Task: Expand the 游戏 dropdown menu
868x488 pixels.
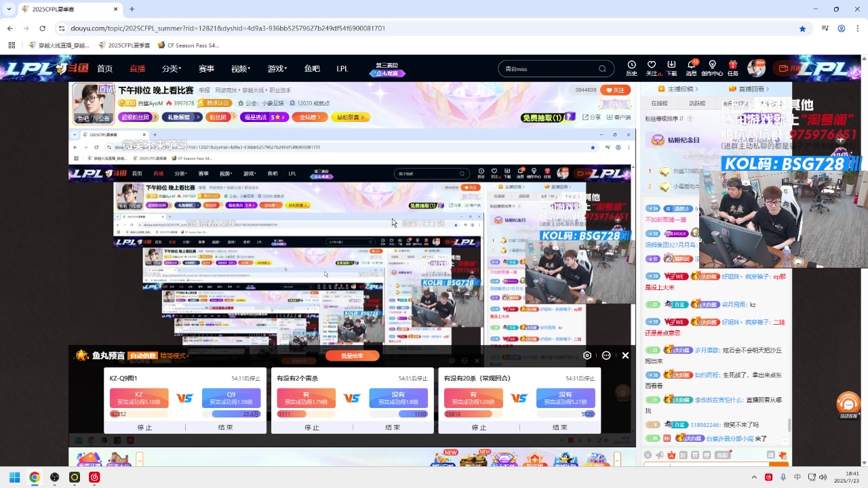Action: point(277,68)
